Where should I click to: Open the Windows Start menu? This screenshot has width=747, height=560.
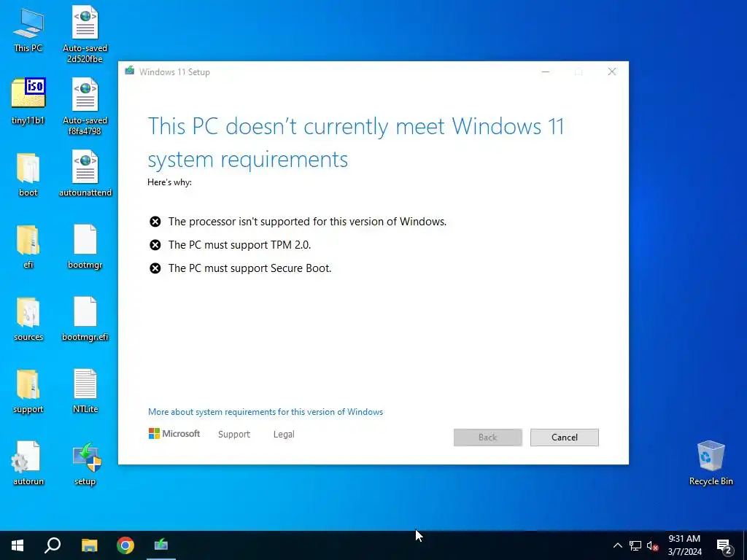pos(18,545)
